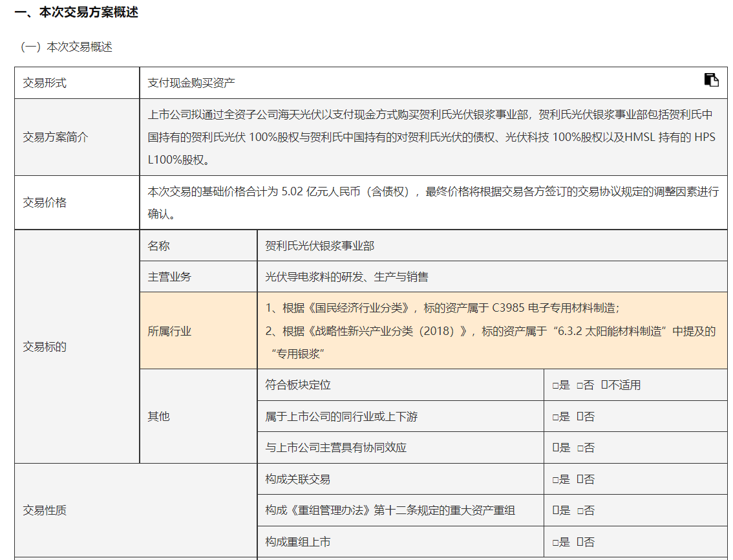The height and width of the screenshot is (560, 733).
Task: Click 光伏导电浆料的研发、生产与销售
Action: [346, 277]
